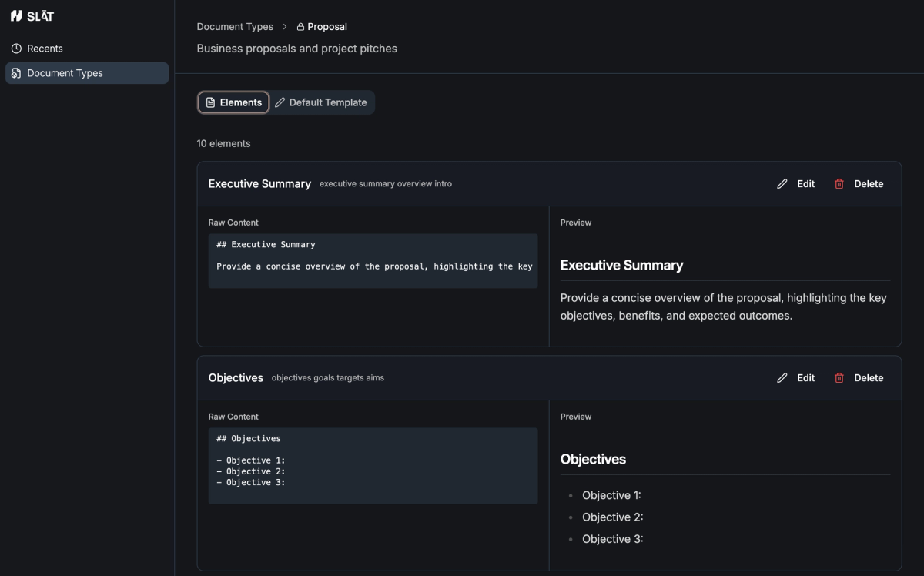
Task: Open Recents in the sidebar
Action: coord(45,49)
